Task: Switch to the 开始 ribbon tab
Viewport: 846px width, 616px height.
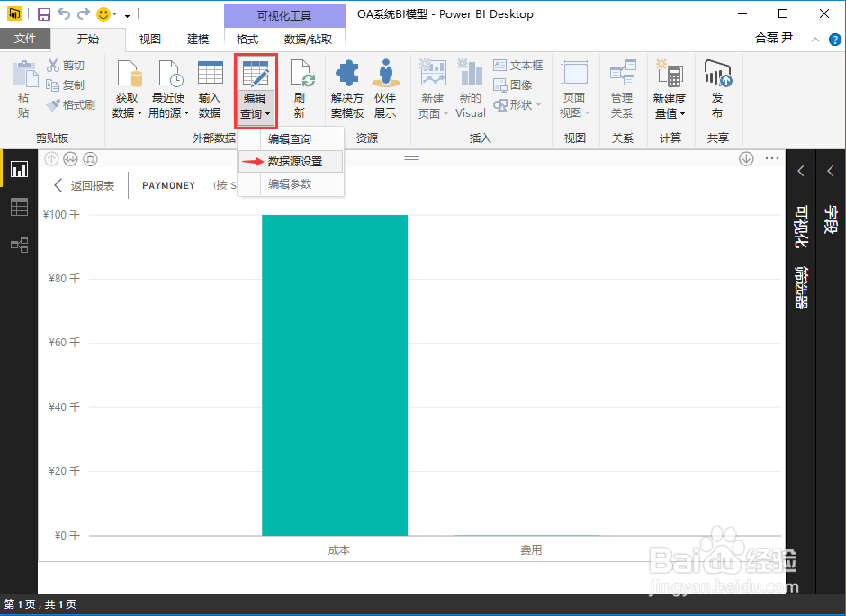Action: coord(88,39)
